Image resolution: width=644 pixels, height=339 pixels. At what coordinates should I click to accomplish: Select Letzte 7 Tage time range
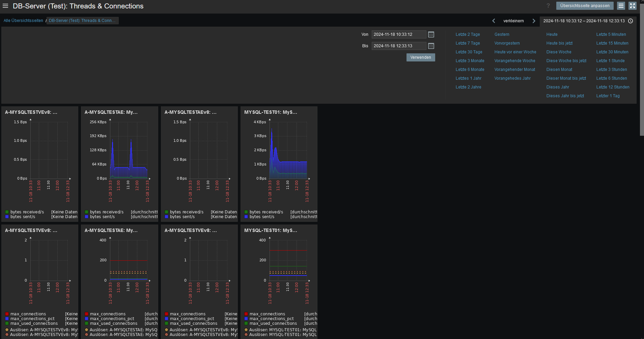click(468, 43)
